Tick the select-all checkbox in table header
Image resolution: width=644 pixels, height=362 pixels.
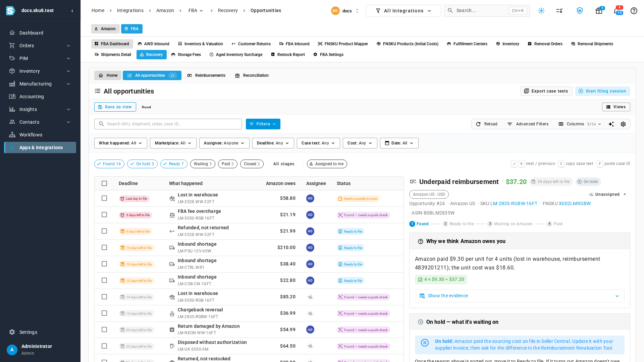click(x=104, y=183)
